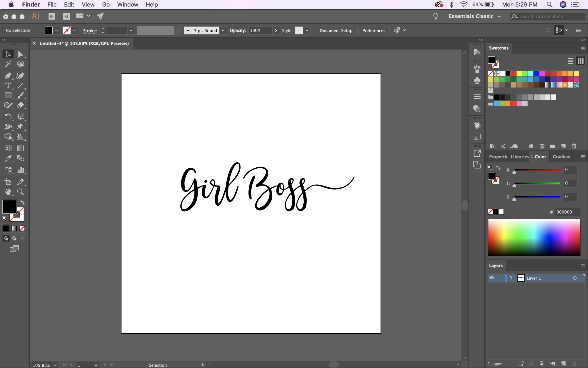This screenshot has width=588, height=368.
Task: Click the underlined Opacity label
Action: (238, 30)
